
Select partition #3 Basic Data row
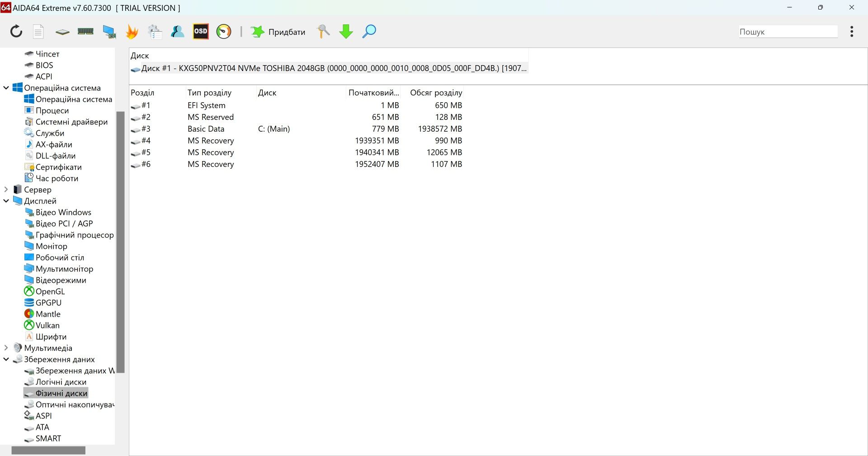pyautogui.click(x=297, y=129)
